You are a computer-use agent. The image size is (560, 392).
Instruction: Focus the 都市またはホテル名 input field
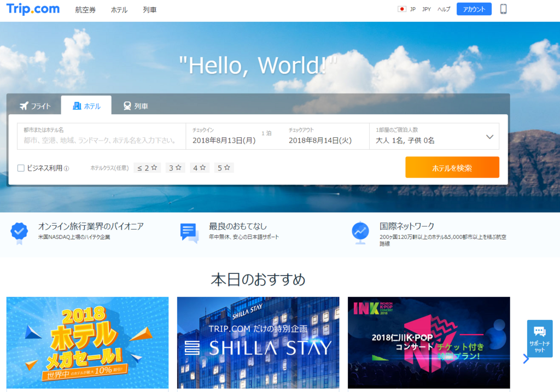[101, 136]
